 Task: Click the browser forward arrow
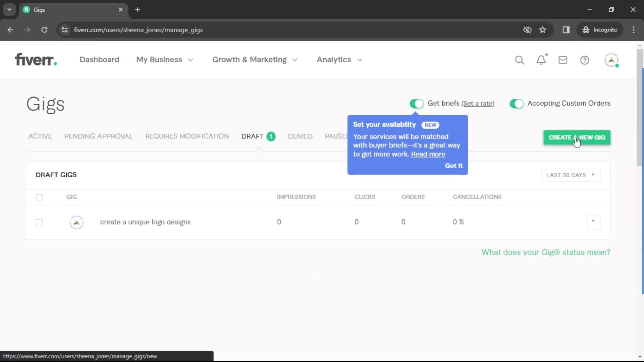click(27, 30)
